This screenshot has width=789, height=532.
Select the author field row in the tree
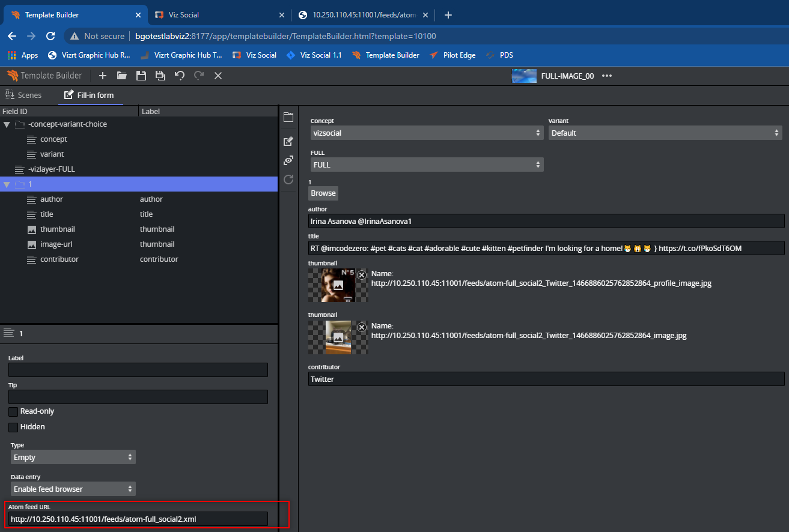coord(139,199)
